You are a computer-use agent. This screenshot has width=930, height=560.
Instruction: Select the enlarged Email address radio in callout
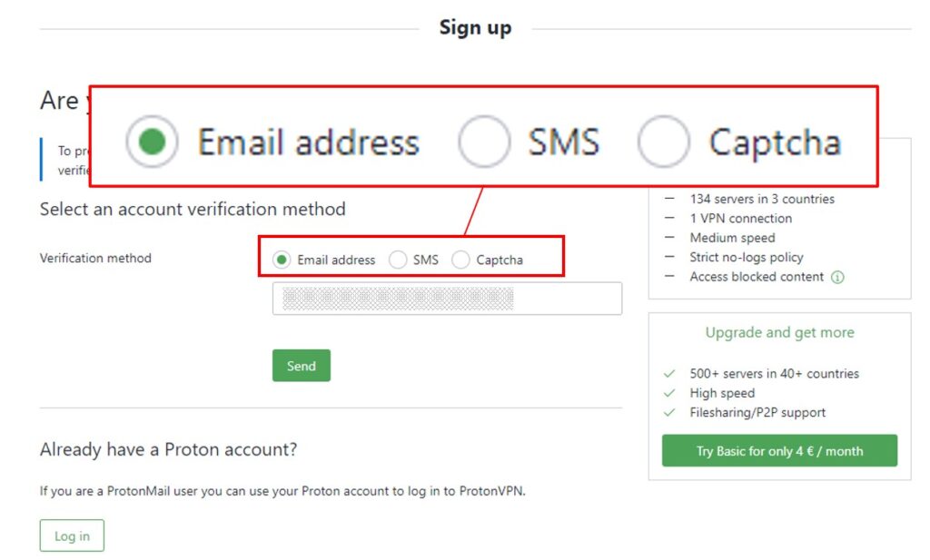(152, 142)
